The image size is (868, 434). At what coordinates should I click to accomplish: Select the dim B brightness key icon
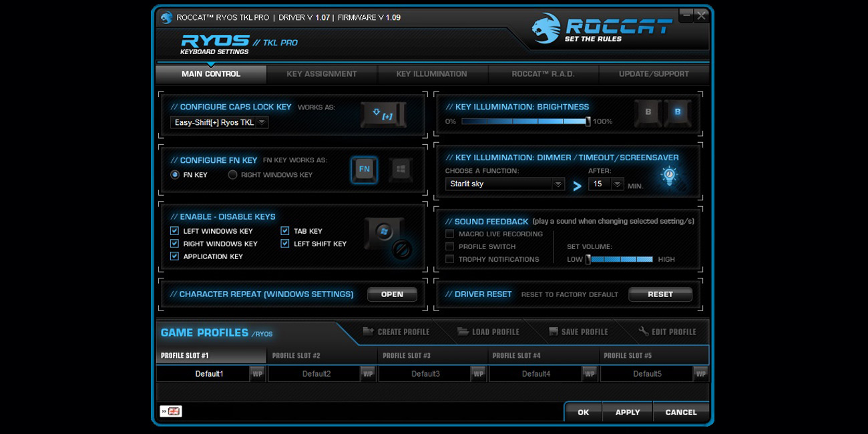click(648, 113)
